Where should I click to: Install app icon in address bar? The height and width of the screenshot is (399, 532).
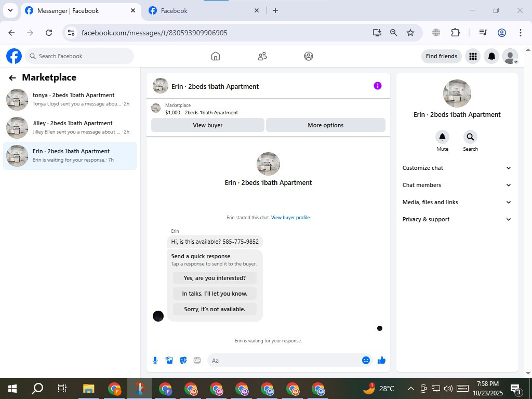(377, 33)
